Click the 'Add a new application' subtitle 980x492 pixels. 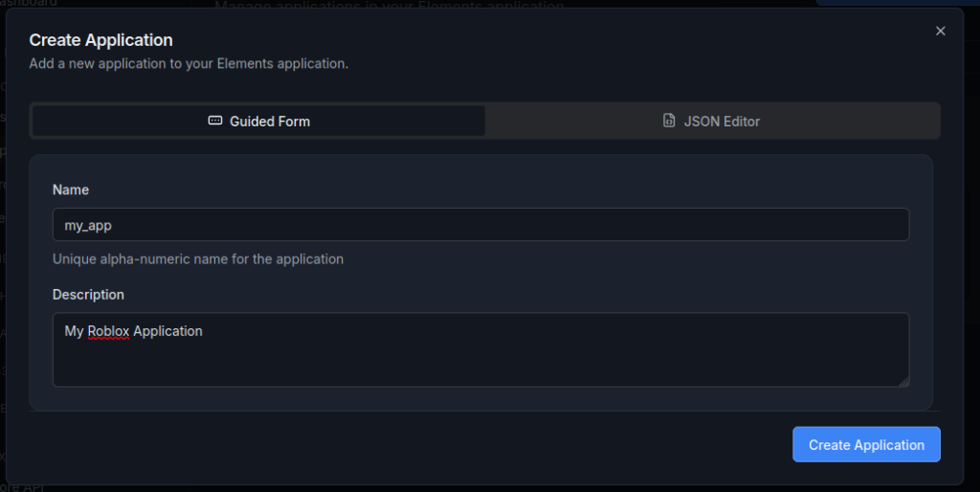189,64
